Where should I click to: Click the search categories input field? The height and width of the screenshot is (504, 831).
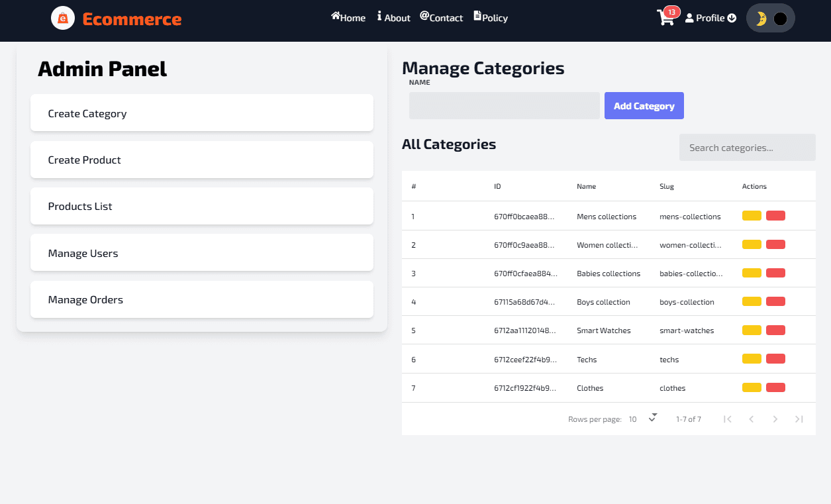747,147
